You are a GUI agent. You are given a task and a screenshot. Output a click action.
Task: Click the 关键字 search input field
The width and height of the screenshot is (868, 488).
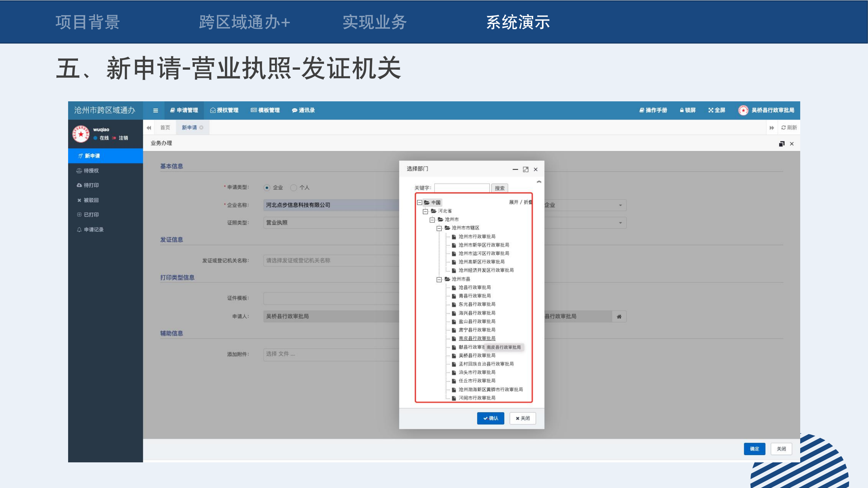coord(462,188)
